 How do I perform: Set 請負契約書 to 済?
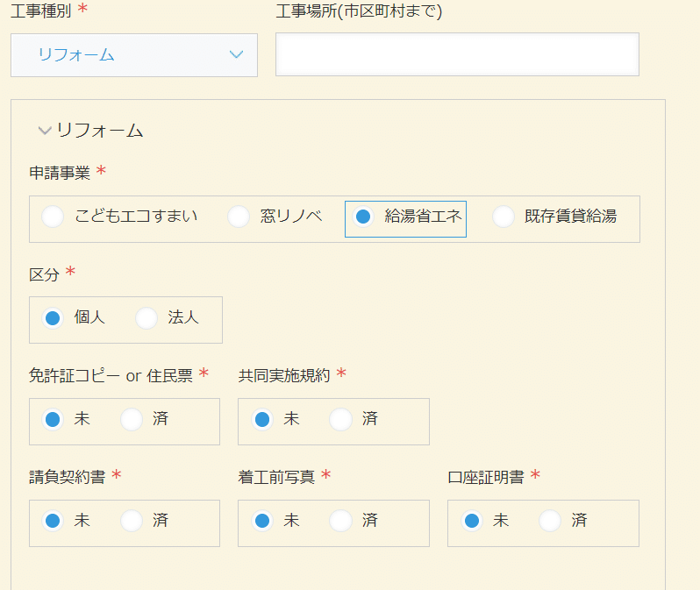point(132,521)
